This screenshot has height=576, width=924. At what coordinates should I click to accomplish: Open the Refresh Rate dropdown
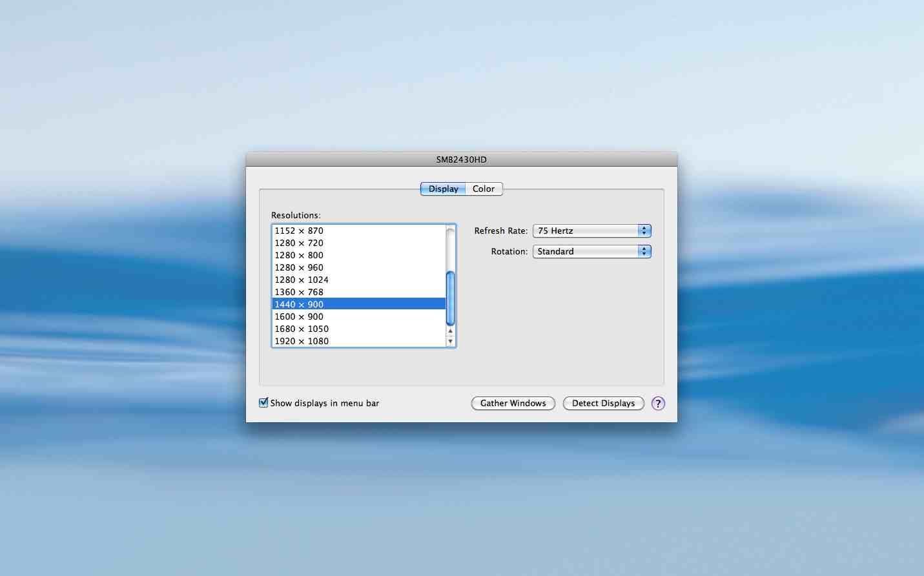[x=591, y=231]
